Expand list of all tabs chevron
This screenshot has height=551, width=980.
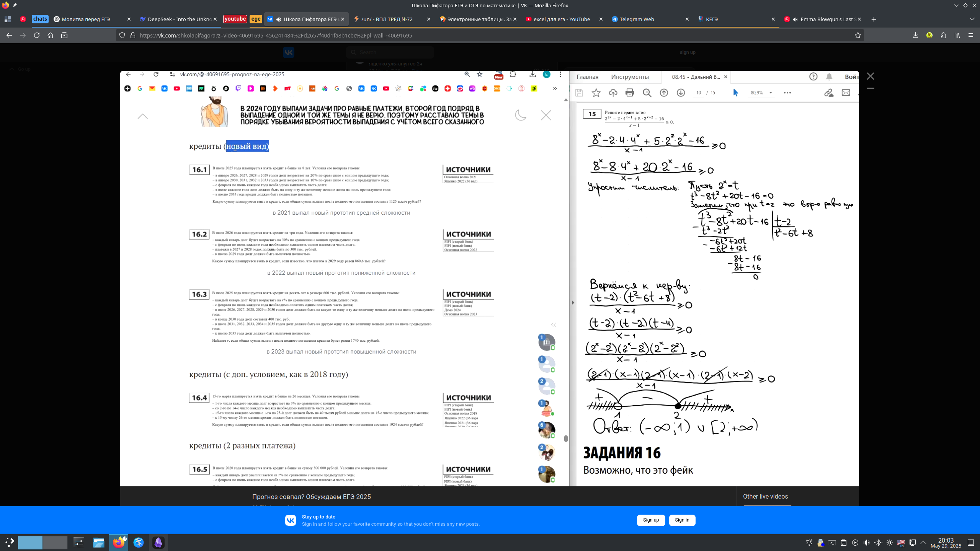tap(972, 19)
